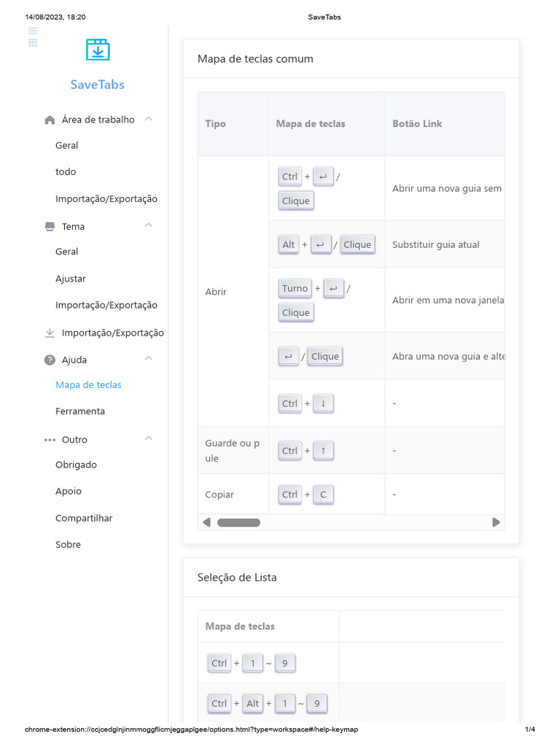Click 'Abrir uma nova guia sem' text

click(447, 189)
